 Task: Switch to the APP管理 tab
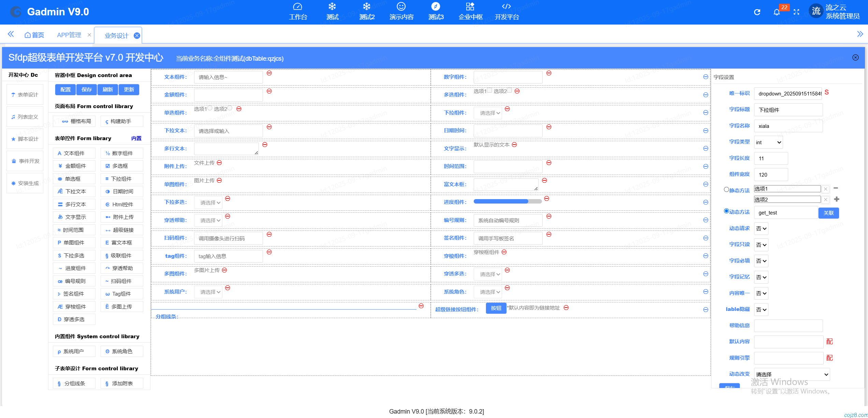69,35
